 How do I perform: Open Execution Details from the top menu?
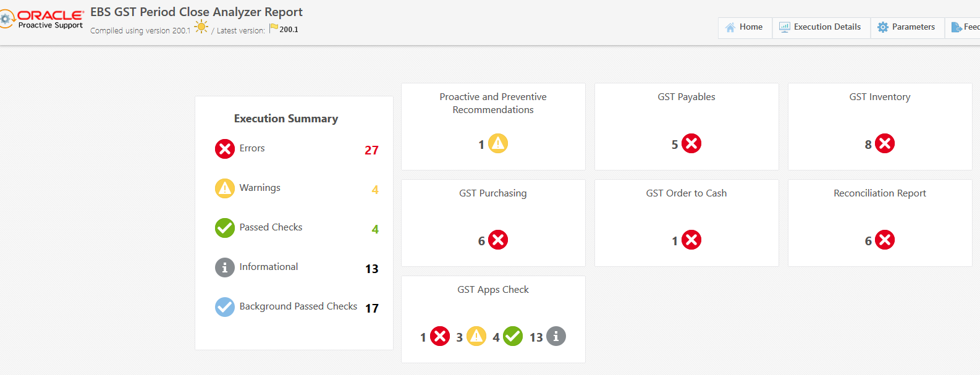click(821, 27)
